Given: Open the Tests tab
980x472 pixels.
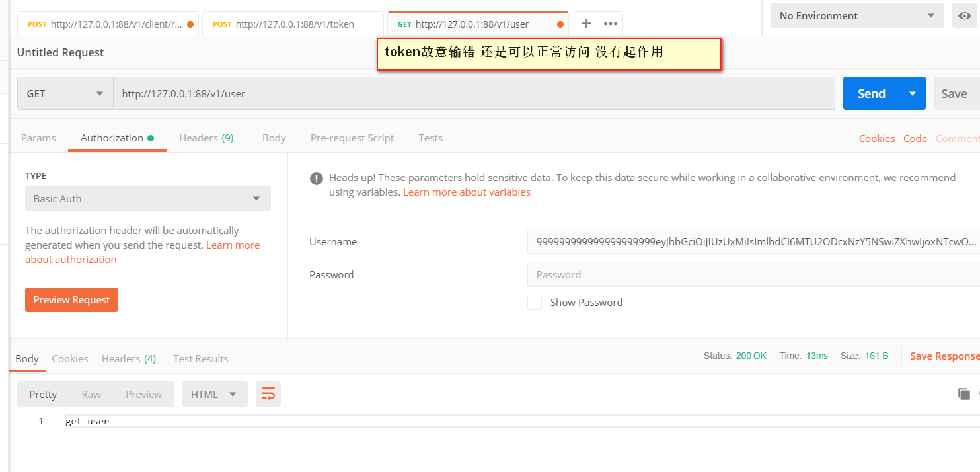Looking at the screenshot, I should pyautogui.click(x=430, y=138).
